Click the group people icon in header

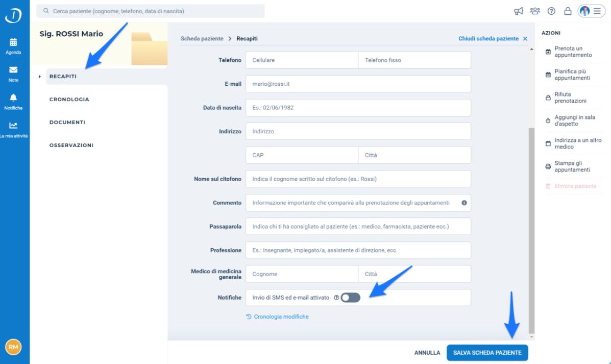click(x=535, y=11)
